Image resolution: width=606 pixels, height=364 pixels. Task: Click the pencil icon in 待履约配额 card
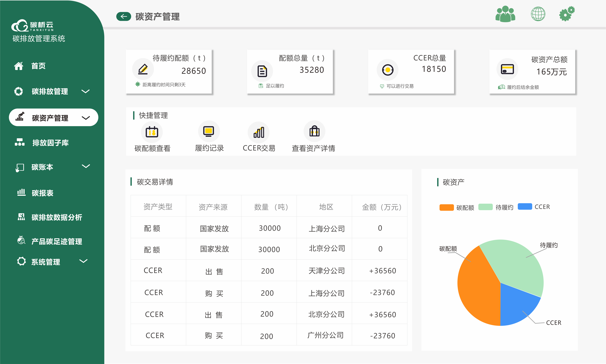tap(143, 69)
